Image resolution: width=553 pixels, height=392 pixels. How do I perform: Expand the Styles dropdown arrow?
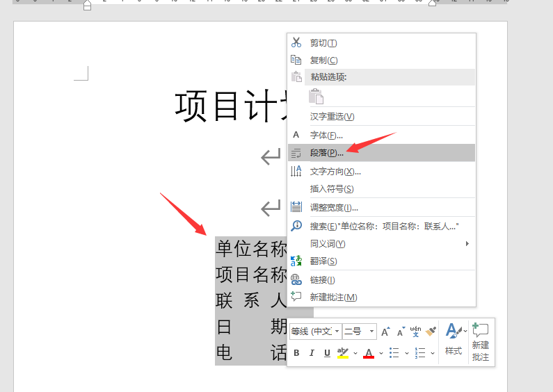(x=465, y=331)
